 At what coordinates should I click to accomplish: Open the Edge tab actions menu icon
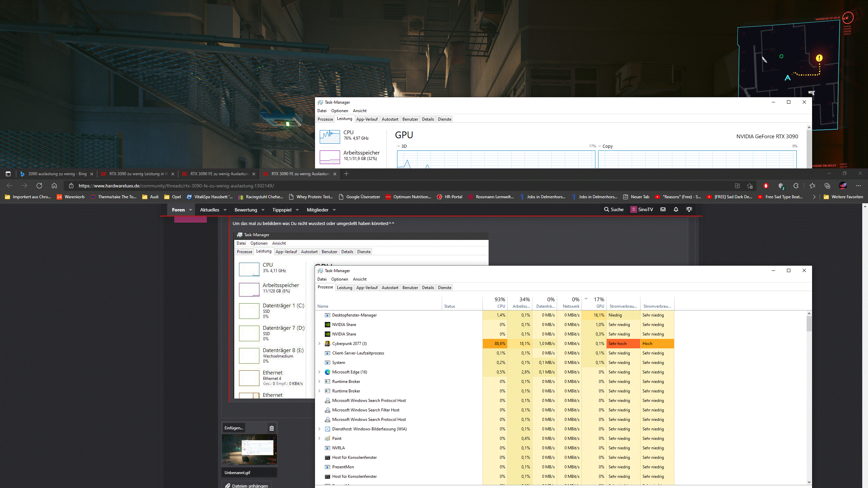[8, 174]
